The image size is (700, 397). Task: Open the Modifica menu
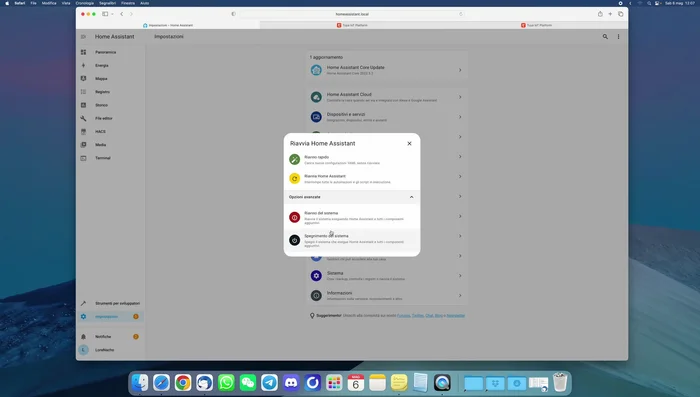pyautogui.click(x=49, y=3)
